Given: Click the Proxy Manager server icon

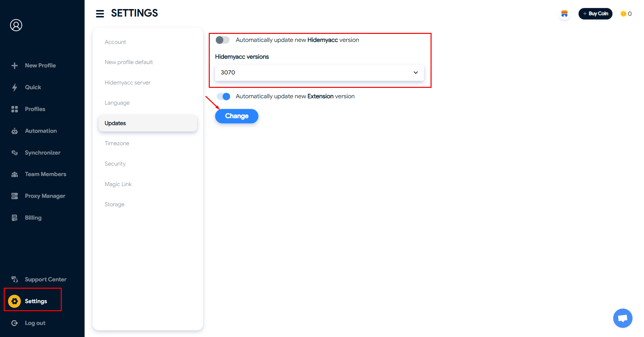Looking at the screenshot, I should [x=14, y=196].
